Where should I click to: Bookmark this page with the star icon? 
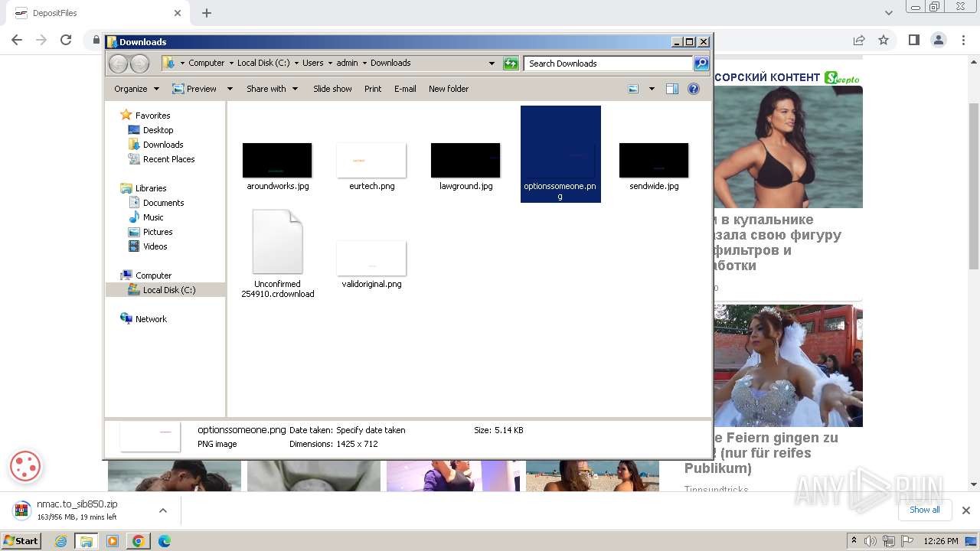click(x=884, y=40)
